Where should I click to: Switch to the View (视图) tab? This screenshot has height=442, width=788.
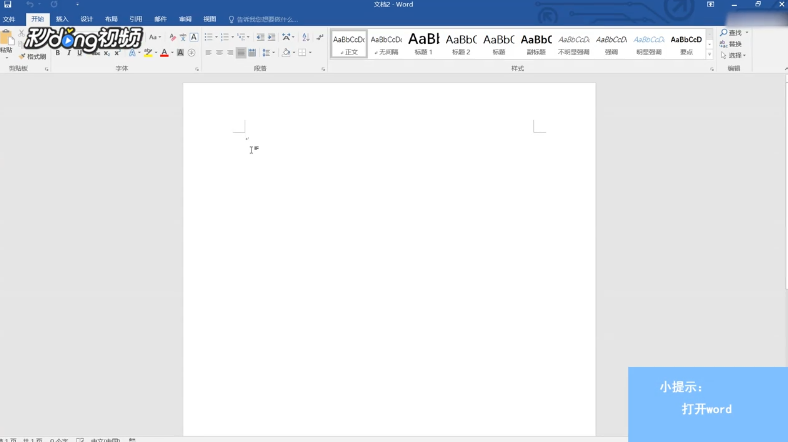tap(210, 19)
